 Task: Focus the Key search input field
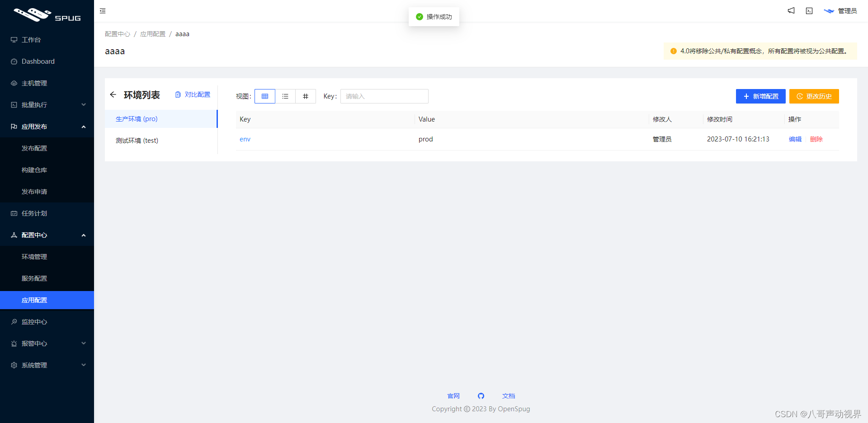click(384, 96)
